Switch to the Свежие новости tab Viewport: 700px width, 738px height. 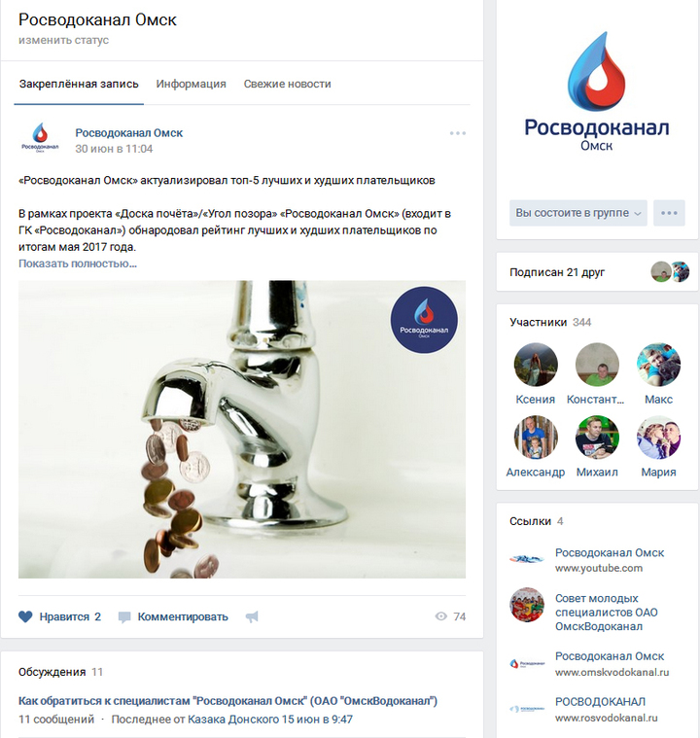coord(287,84)
